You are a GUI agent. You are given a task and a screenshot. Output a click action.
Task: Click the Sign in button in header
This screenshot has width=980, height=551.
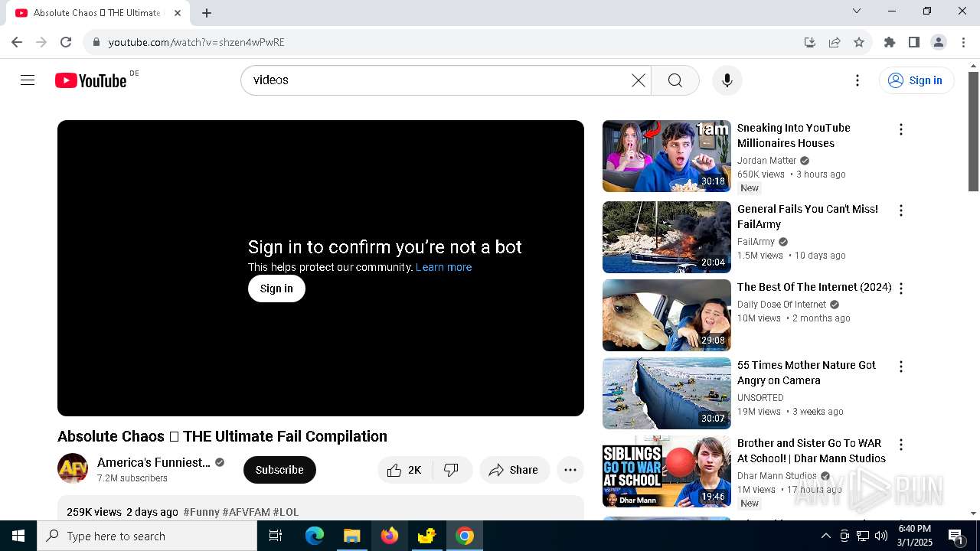coord(916,80)
